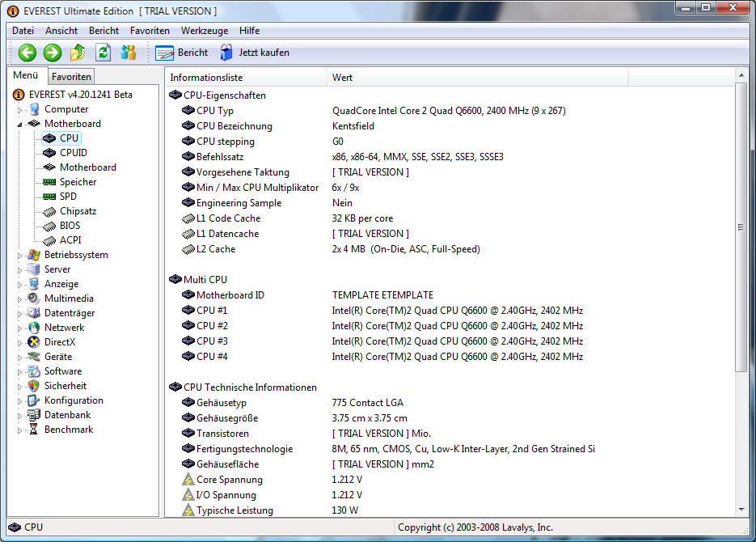Click the Chipsatz icon in the tree

[x=49, y=212]
